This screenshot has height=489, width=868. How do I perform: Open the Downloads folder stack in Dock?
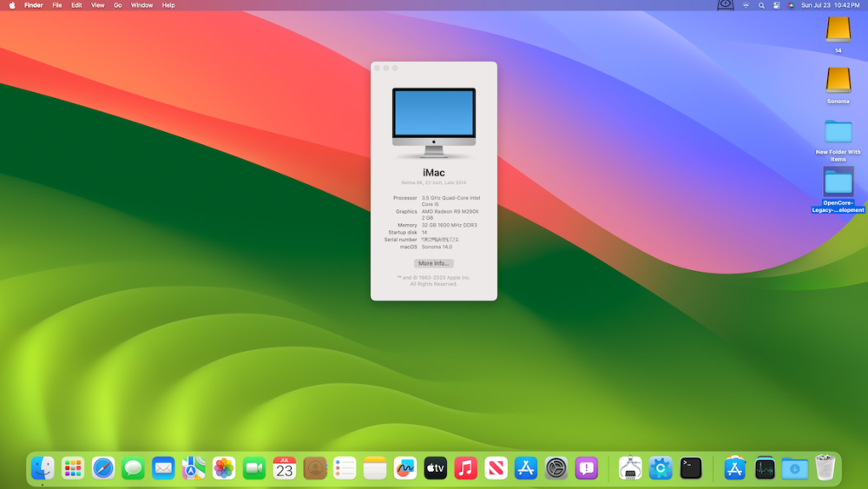tap(794, 468)
